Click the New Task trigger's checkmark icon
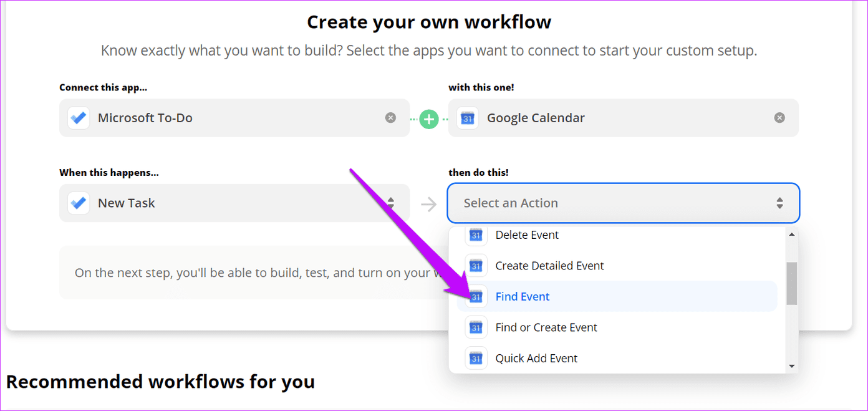 click(x=78, y=203)
